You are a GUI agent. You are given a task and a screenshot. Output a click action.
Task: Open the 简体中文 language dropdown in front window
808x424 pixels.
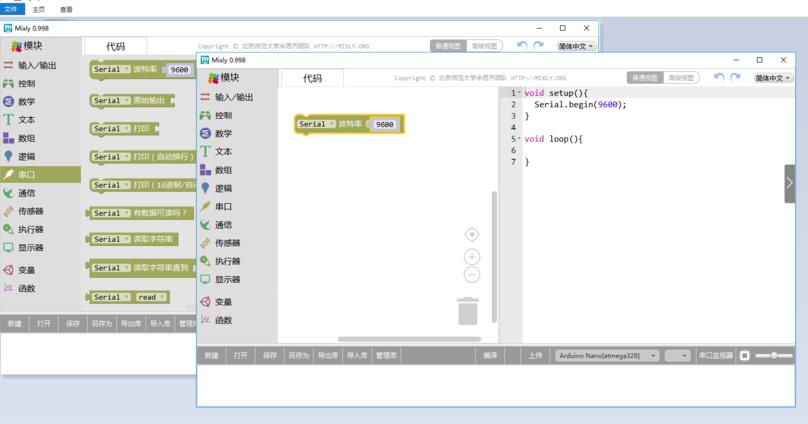coord(773,77)
